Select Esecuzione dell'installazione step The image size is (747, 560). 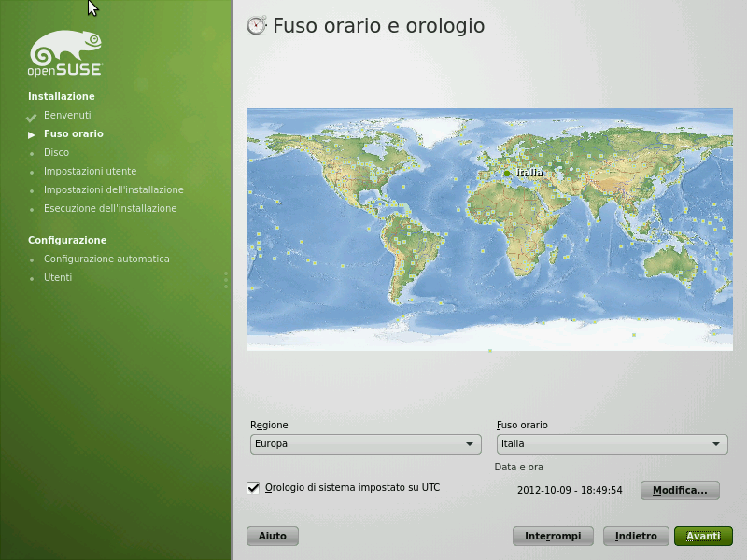(110, 208)
